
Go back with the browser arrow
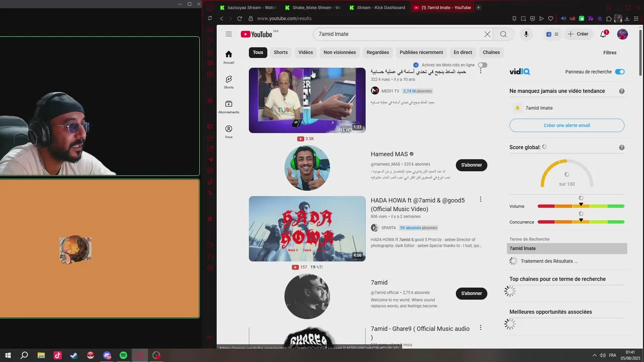(x=221, y=19)
